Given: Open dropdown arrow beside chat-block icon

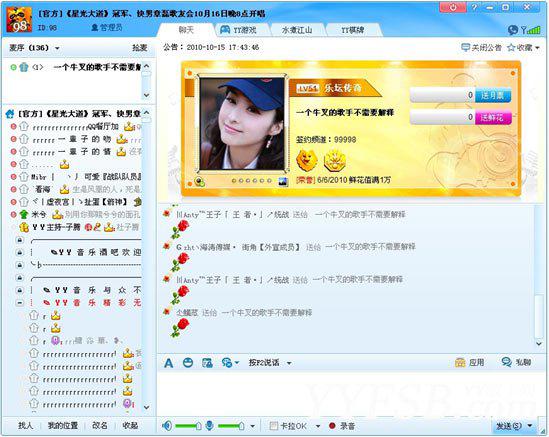Looking at the screenshot, I should click(x=237, y=363).
